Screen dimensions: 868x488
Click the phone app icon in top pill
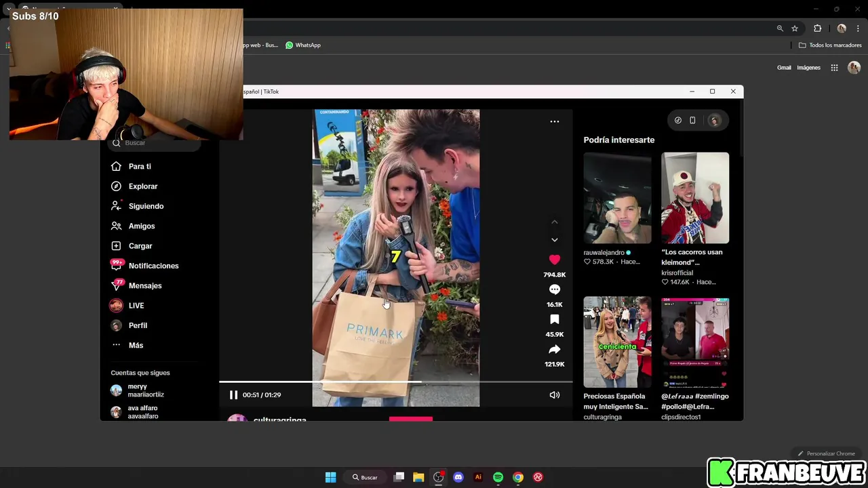coord(692,121)
